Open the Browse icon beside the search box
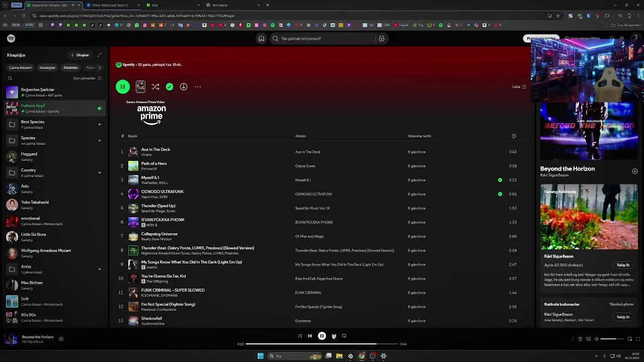Image resolution: width=644 pixels, height=362 pixels. (x=381, y=39)
